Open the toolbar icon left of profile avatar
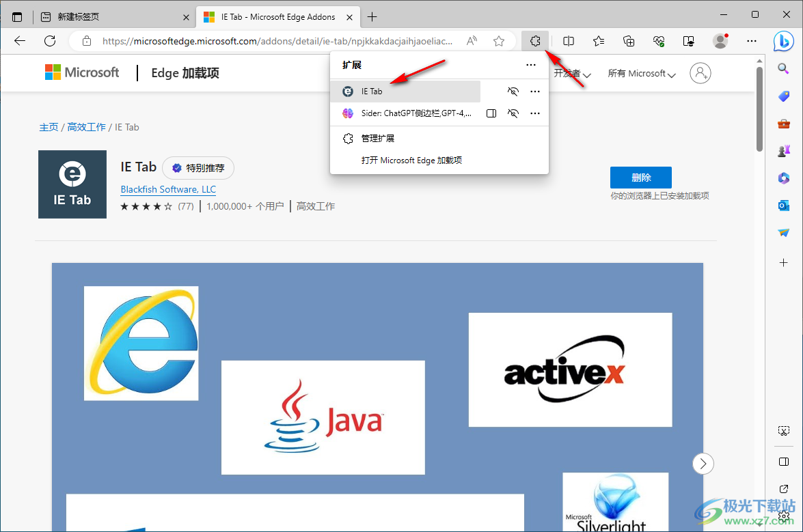 coord(689,41)
